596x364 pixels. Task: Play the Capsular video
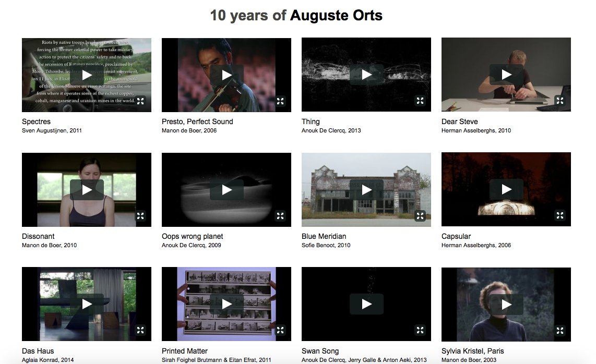pyautogui.click(x=506, y=189)
